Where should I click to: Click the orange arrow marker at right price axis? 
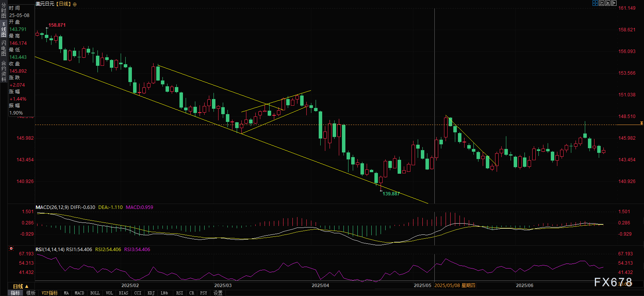coord(641,123)
